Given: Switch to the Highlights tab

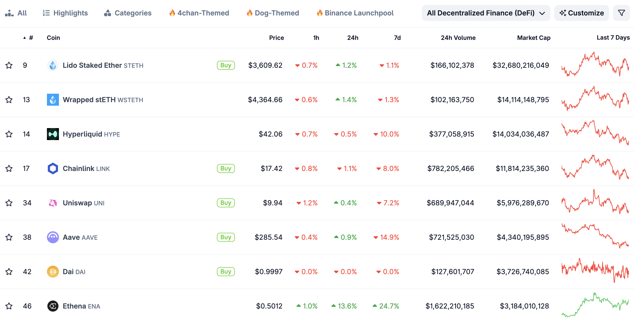Looking at the screenshot, I should [65, 13].
